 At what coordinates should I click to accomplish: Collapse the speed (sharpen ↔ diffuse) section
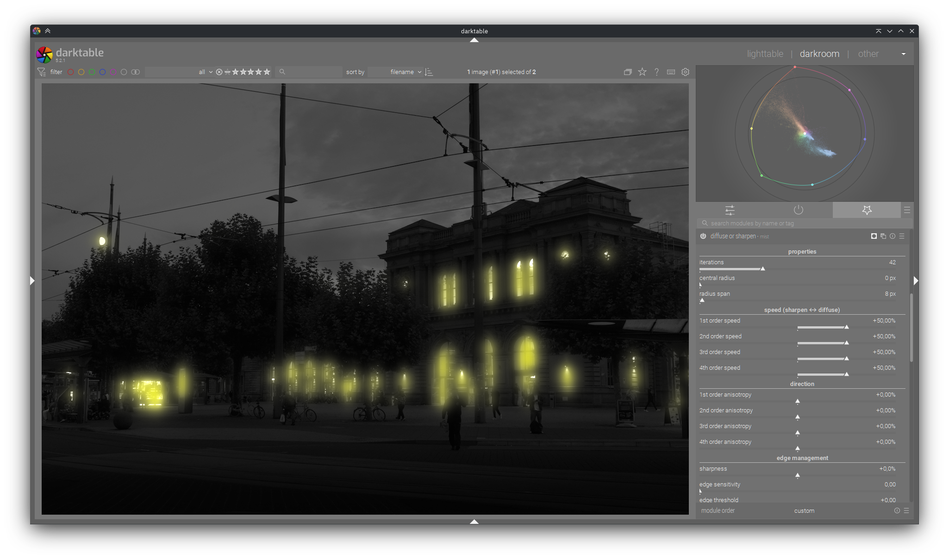coord(802,310)
